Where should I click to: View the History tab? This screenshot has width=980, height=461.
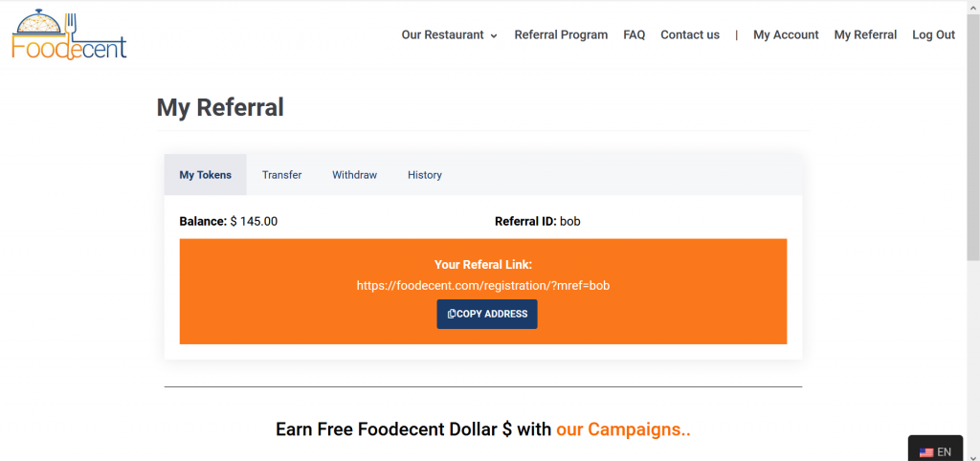[x=425, y=175]
